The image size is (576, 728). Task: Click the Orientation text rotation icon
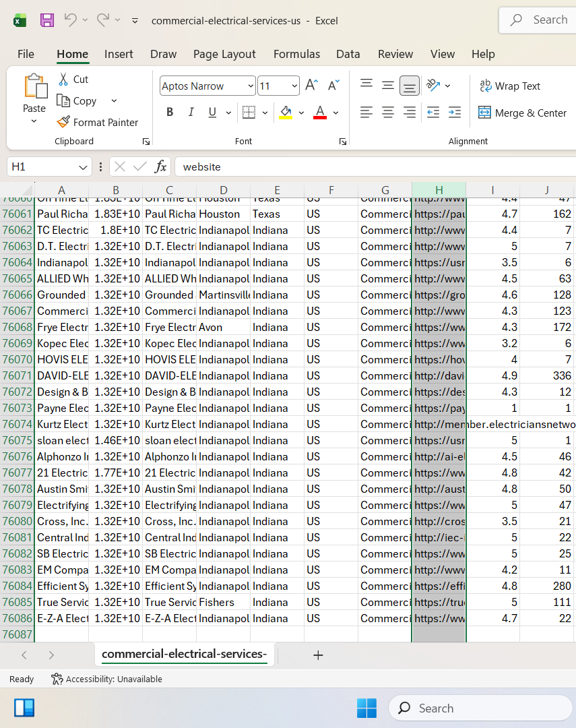pos(433,85)
